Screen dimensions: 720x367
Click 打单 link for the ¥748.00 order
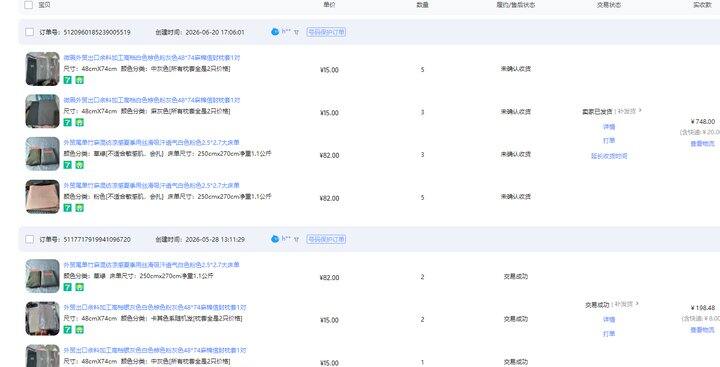609,141
